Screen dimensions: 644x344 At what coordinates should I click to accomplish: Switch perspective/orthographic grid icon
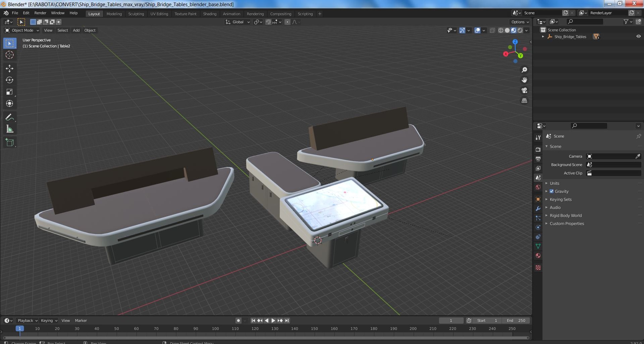524,100
